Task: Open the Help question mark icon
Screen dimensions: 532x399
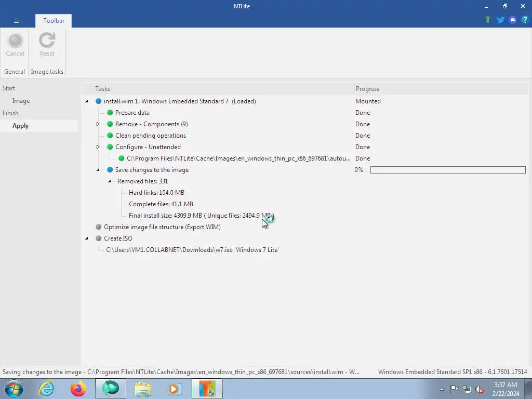Action: point(525,20)
